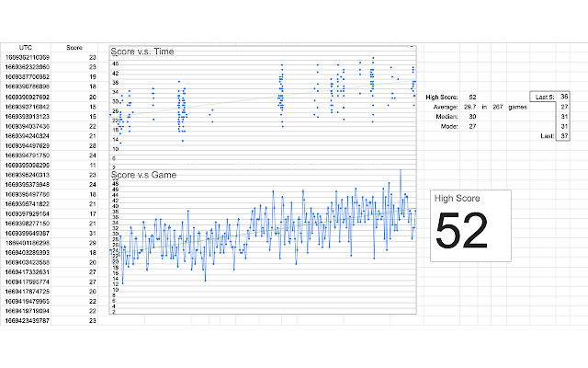Select UTC cell 1669390927692

coord(26,97)
